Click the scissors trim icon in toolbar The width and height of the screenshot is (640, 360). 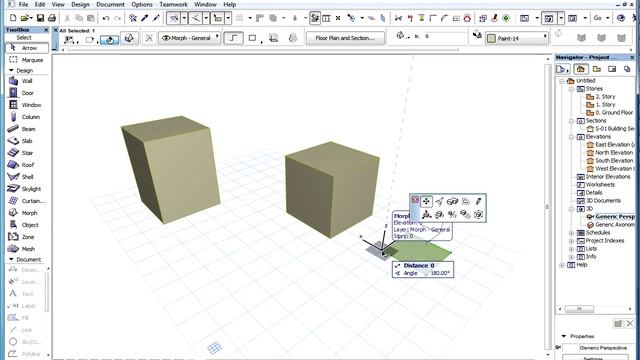tap(398, 18)
